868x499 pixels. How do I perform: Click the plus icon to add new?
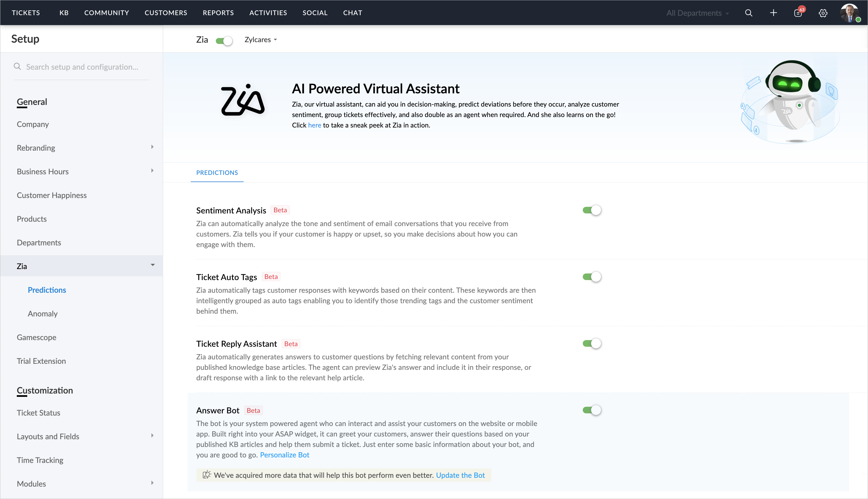coord(773,13)
